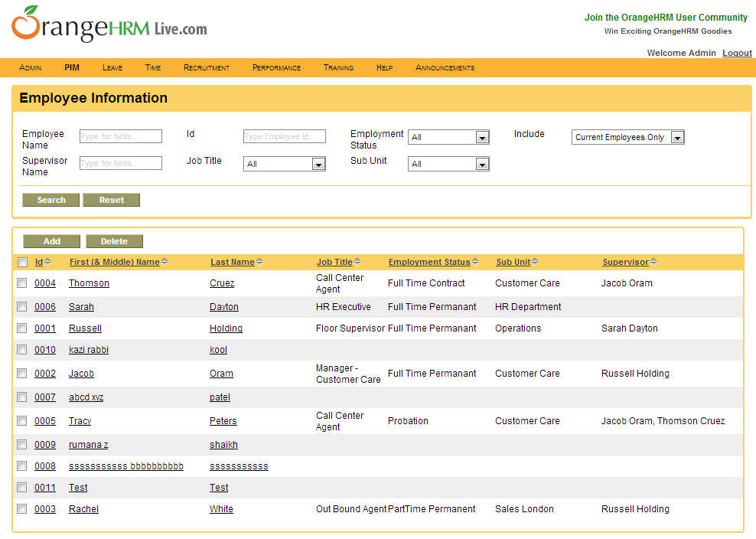Expand the Job Title dropdown filter
The image size is (756, 539).
[285, 164]
